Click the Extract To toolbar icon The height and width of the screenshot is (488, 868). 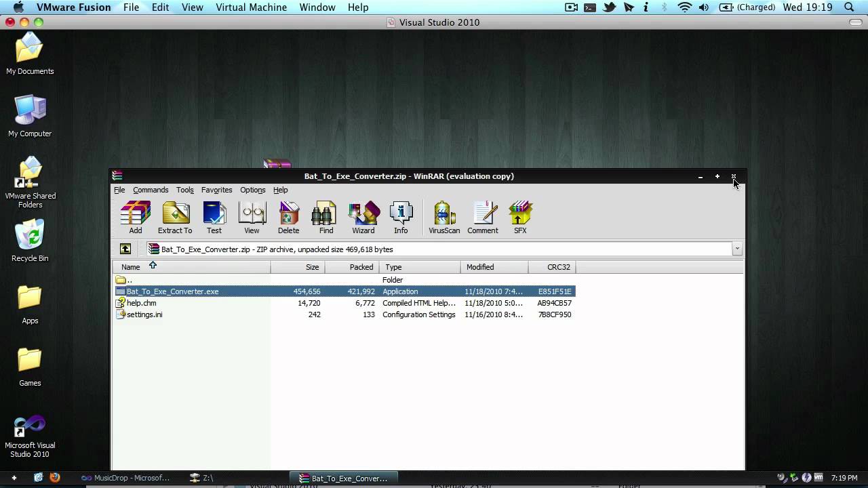[x=175, y=218]
